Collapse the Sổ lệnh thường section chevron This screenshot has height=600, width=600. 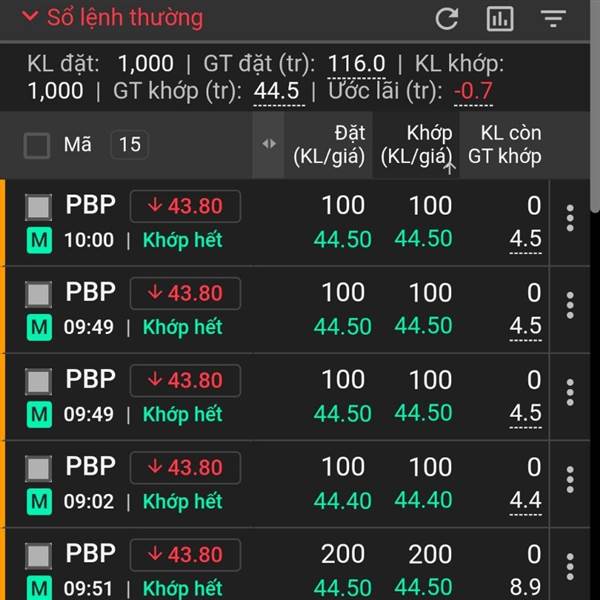30,16
